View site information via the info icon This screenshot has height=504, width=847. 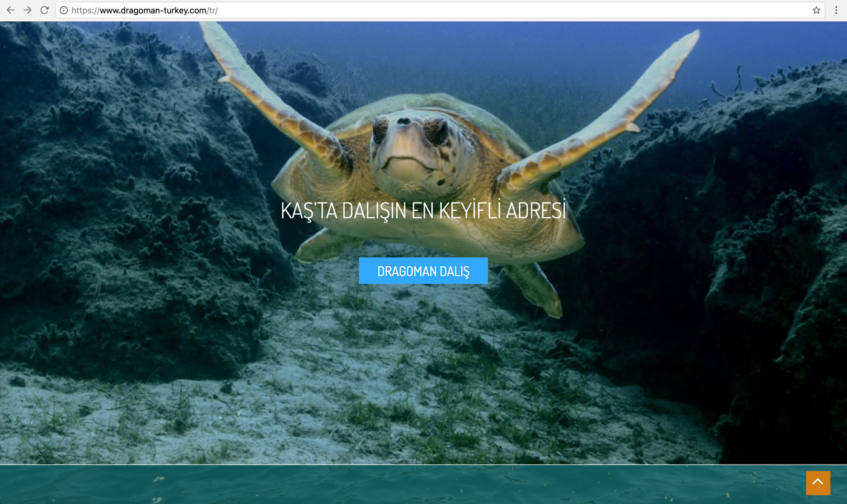click(x=64, y=10)
